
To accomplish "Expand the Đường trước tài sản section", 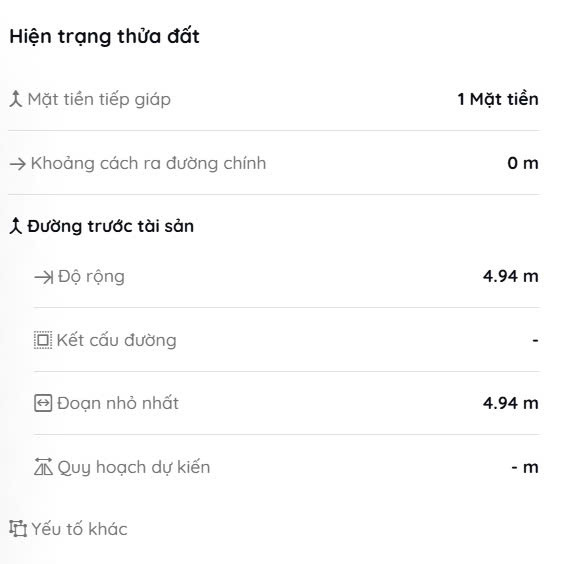I will (x=110, y=226).
